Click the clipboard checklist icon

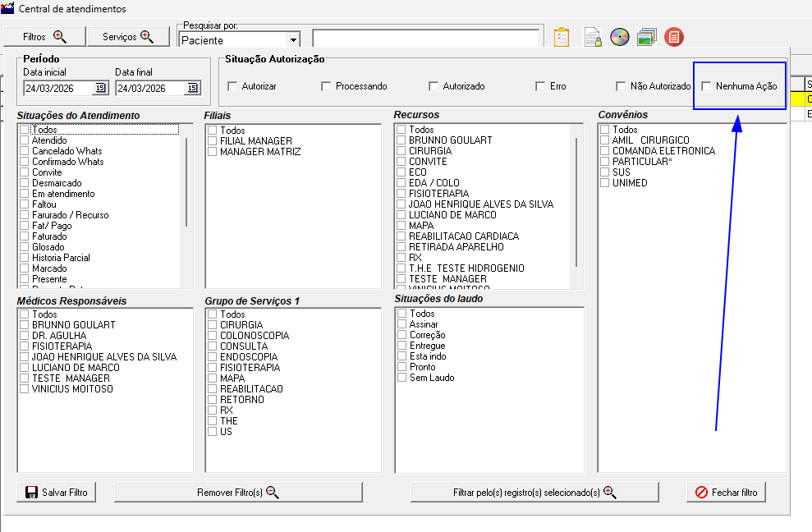[x=562, y=37]
